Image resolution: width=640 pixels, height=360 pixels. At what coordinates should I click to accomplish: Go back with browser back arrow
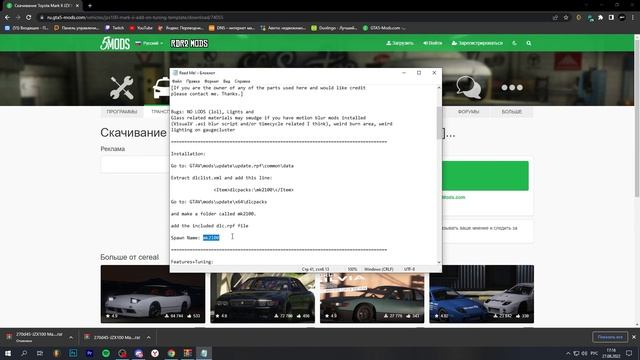7,18
